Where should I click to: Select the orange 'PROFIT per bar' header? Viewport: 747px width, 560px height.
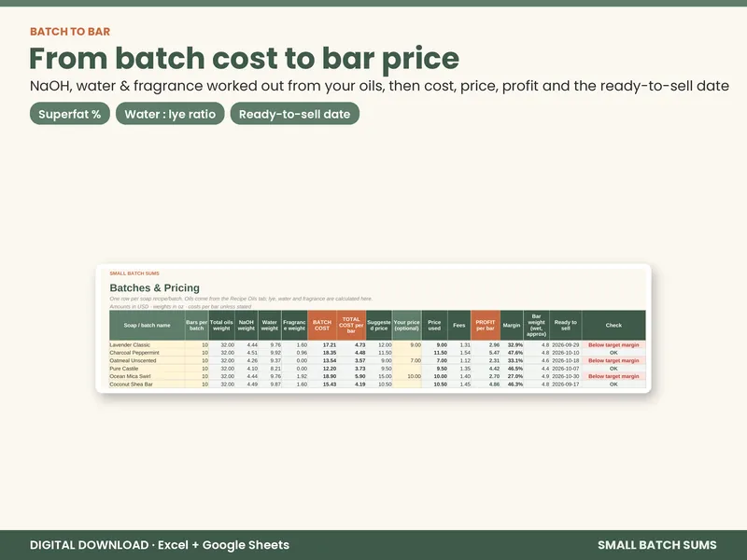click(486, 325)
